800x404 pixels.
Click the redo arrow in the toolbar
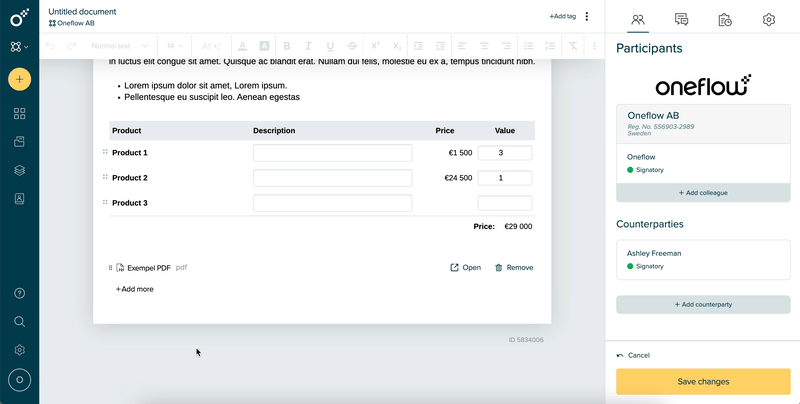[72, 46]
